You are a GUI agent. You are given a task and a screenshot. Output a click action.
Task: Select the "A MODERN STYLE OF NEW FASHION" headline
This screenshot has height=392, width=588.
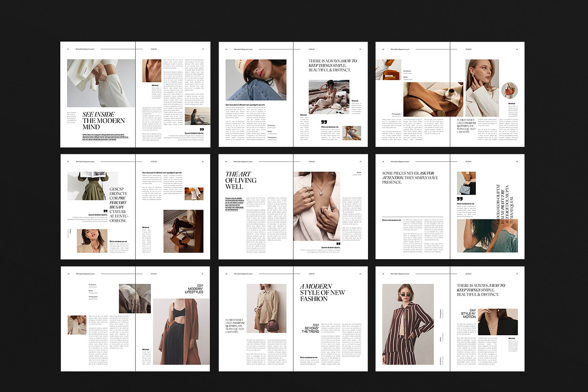[x=322, y=293]
